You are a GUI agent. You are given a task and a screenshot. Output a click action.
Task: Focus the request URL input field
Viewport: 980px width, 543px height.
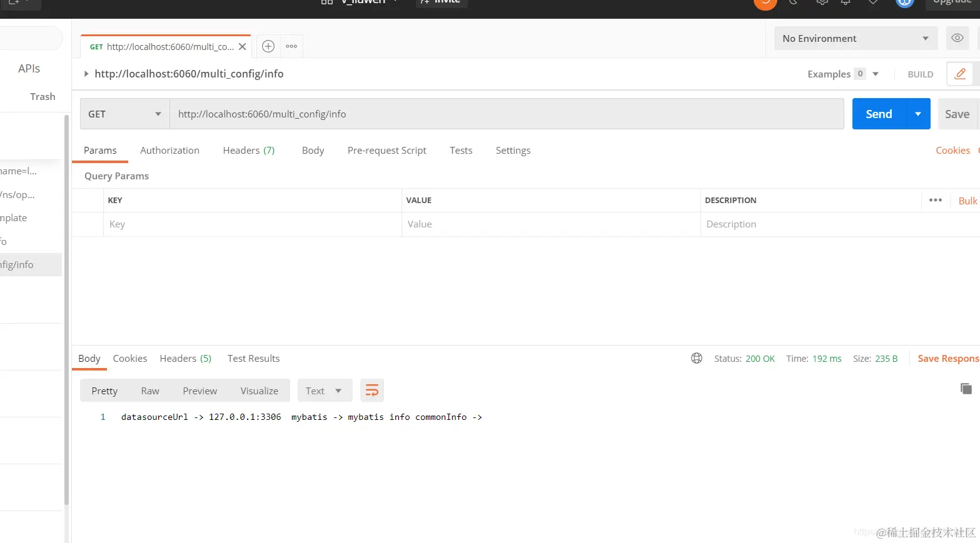pos(507,114)
